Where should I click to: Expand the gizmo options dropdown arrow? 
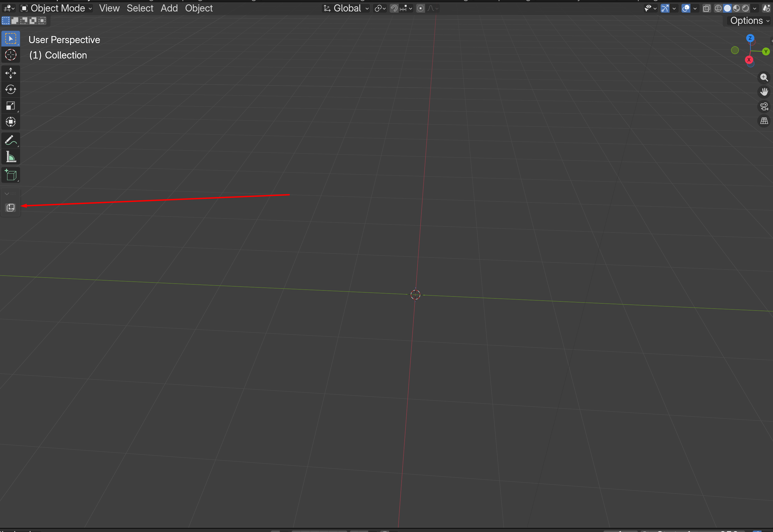click(x=674, y=8)
